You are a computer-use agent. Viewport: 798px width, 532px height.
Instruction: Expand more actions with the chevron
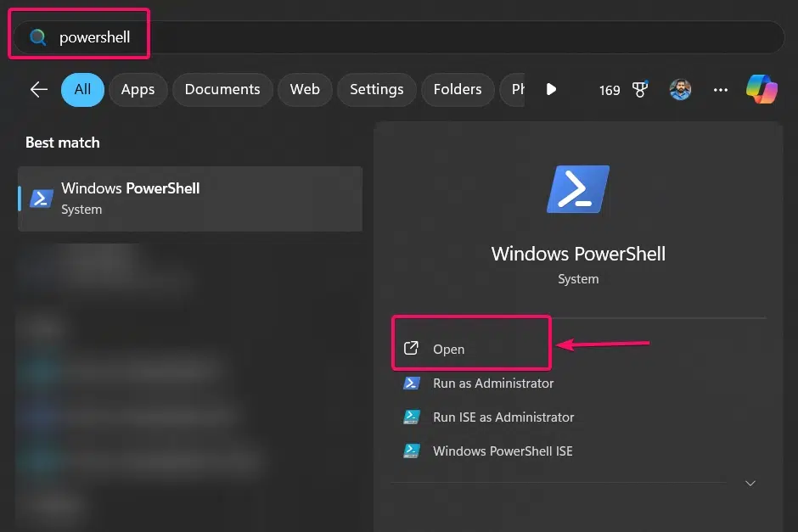click(750, 483)
